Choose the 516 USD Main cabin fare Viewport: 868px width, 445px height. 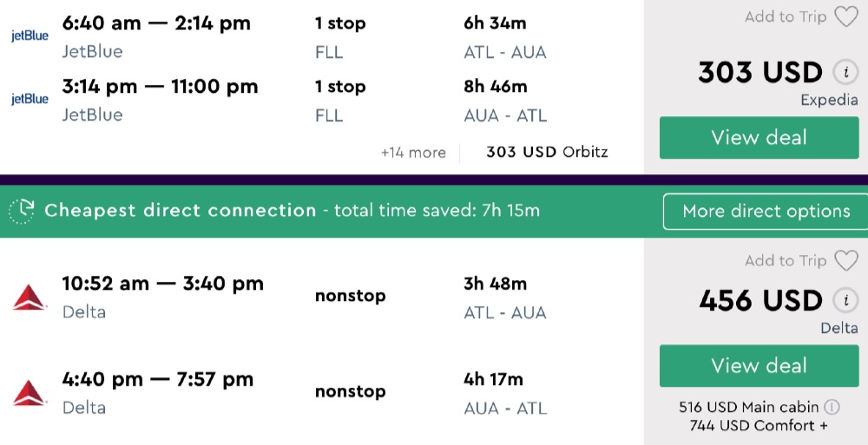point(751,407)
